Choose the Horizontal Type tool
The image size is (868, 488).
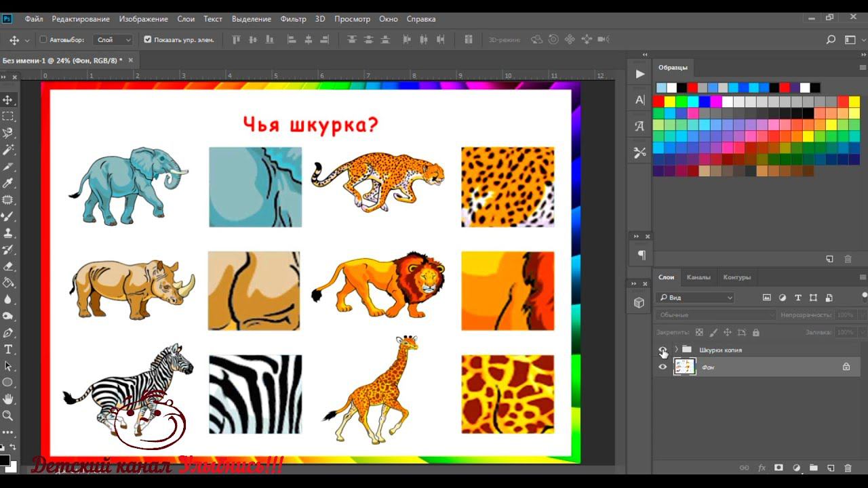click(x=8, y=349)
